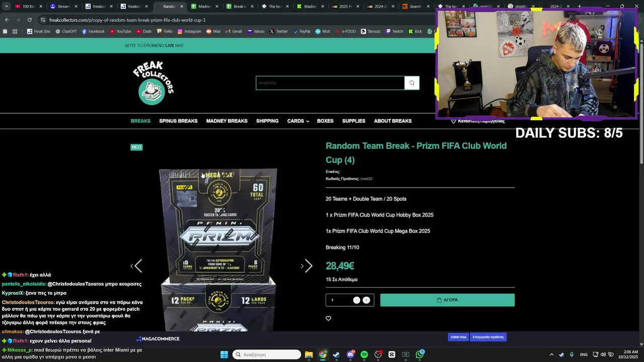Open the Skroutz bookmark
The image size is (644, 362).
click(370, 31)
